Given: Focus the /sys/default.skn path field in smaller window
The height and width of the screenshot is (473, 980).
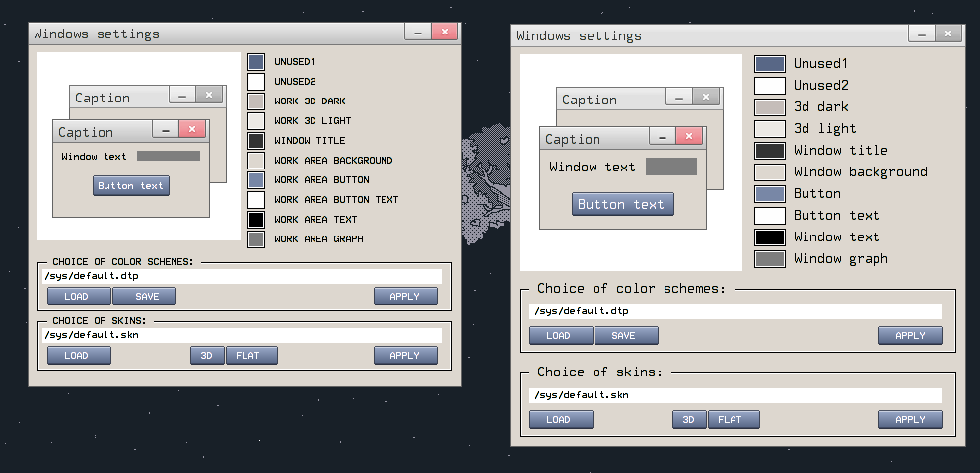Looking at the screenshot, I should click(x=242, y=335).
